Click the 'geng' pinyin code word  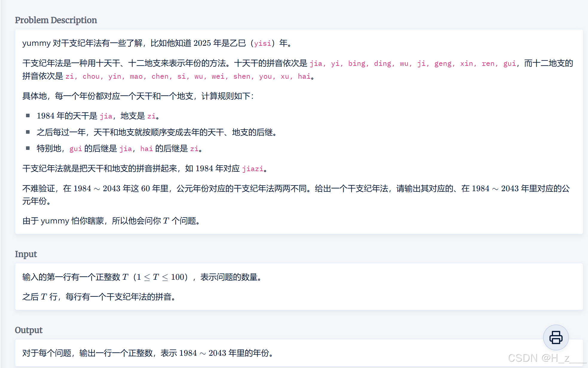[x=443, y=63]
